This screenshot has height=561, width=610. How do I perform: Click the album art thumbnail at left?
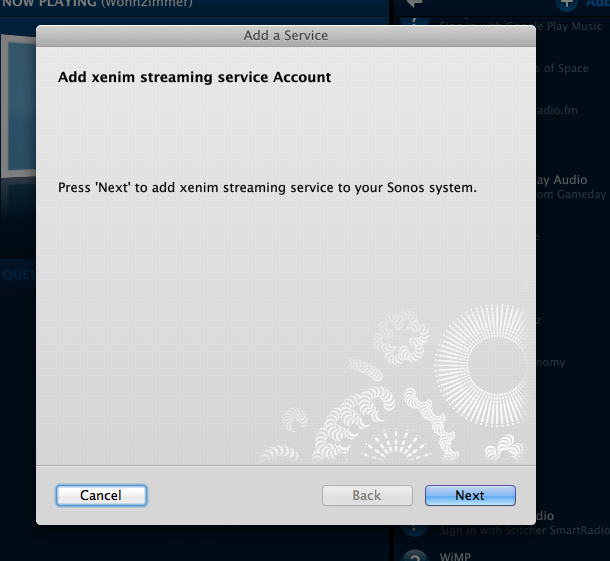[18, 106]
